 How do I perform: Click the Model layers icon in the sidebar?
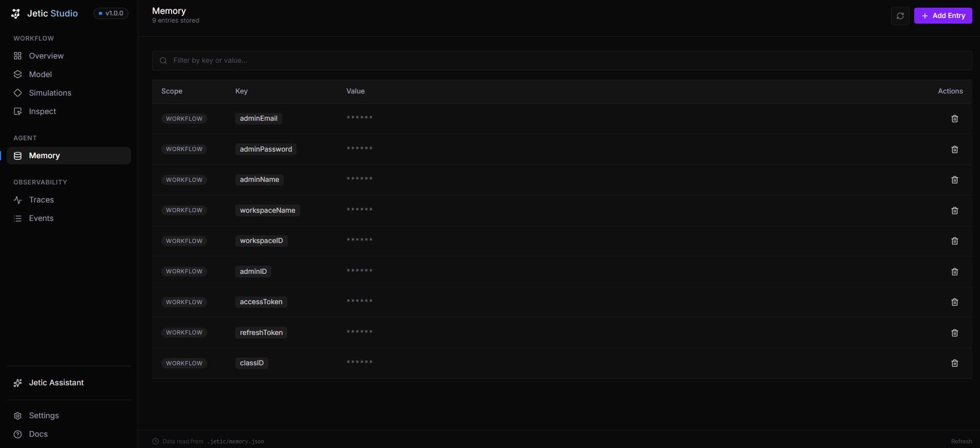pos(17,74)
